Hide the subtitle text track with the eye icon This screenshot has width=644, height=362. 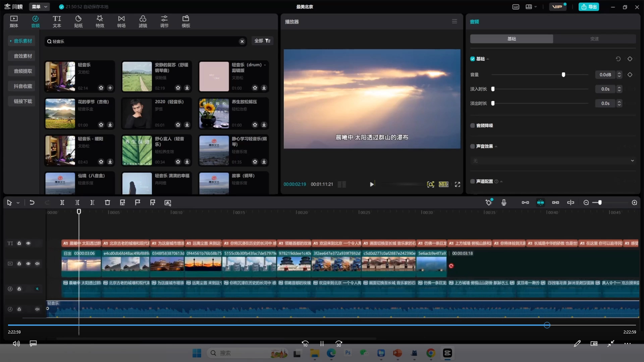tap(28, 243)
